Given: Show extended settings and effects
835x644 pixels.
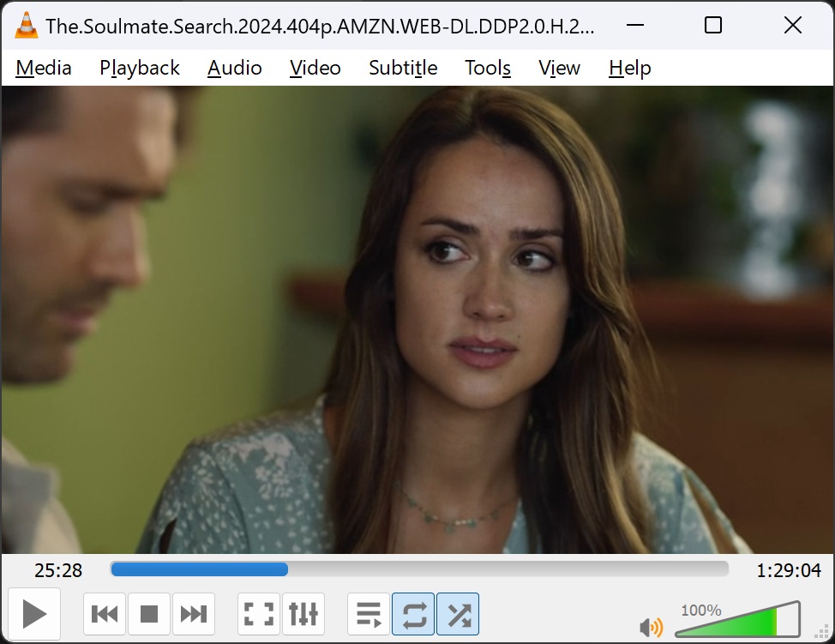Looking at the screenshot, I should pos(303,614).
